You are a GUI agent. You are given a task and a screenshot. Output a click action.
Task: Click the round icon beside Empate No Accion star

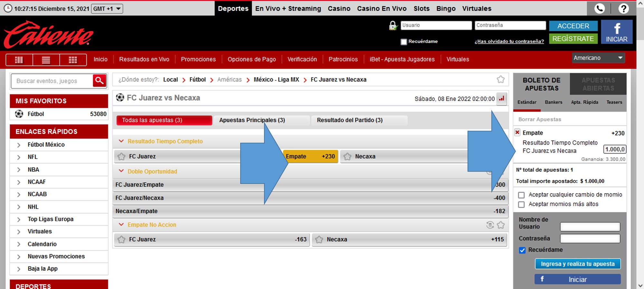pos(490,225)
